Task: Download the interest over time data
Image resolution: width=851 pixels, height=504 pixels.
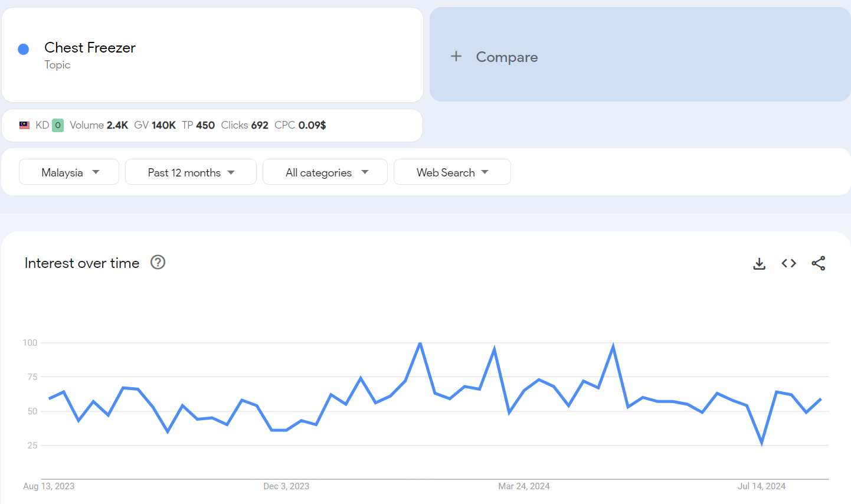Action: [x=760, y=264]
